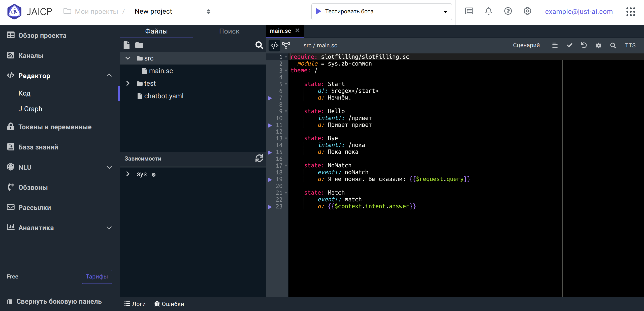Toggle code view icon in editor

(274, 45)
